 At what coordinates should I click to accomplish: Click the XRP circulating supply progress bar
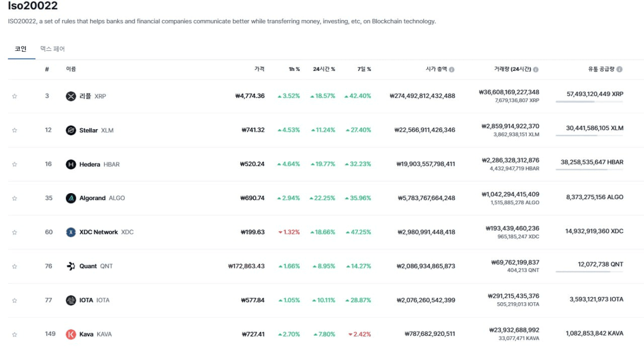pos(589,102)
